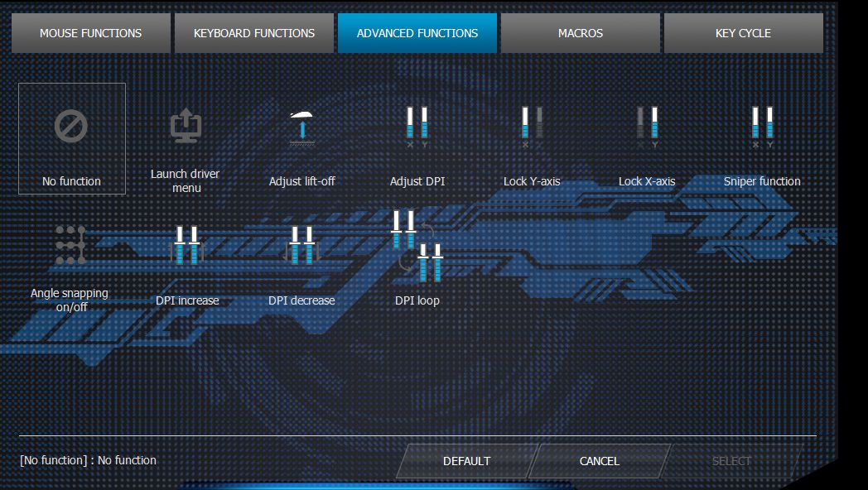Go to the Macros tab
This screenshot has height=490, width=868.
(580, 33)
